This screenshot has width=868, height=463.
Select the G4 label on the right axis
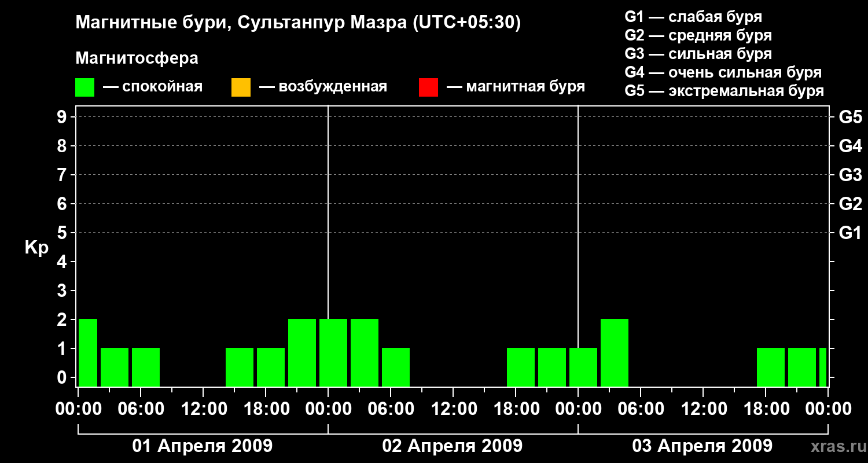point(851,146)
